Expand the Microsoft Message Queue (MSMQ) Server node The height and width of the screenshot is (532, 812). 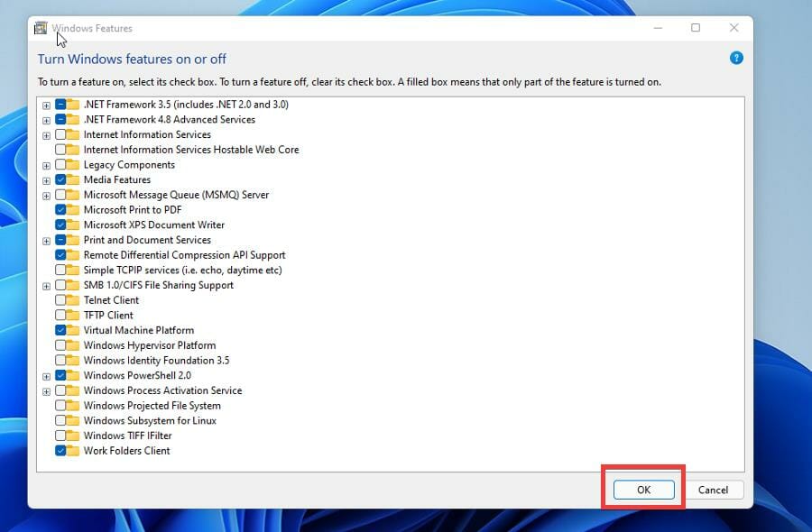[46, 196]
